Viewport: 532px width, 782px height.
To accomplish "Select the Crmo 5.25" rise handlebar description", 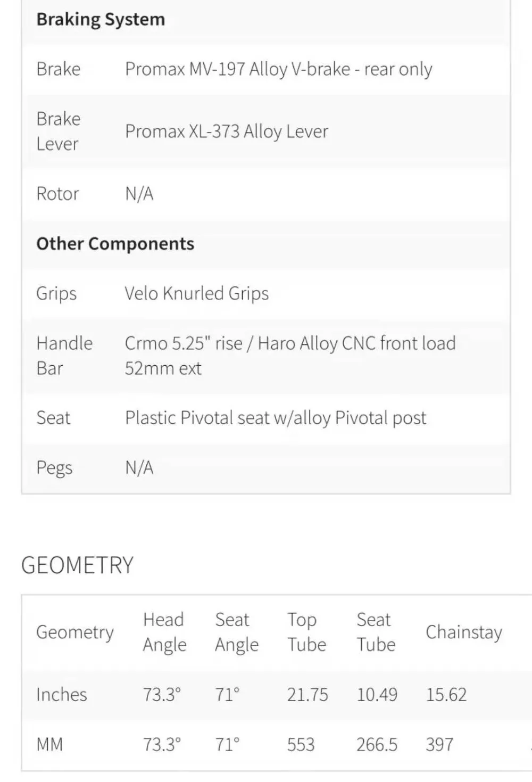I will click(x=290, y=356).
